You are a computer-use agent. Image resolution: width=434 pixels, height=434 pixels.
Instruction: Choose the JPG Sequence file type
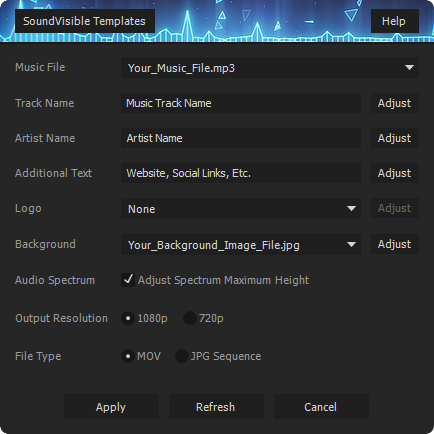click(182, 356)
